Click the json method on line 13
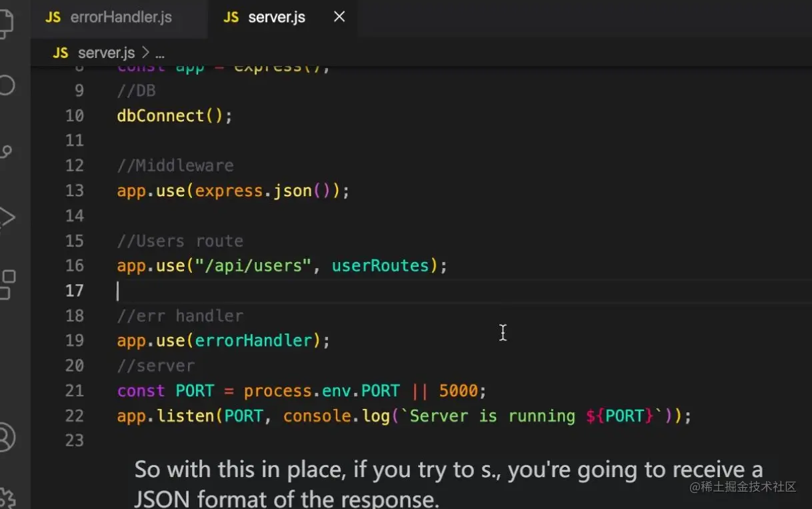 (x=293, y=191)
